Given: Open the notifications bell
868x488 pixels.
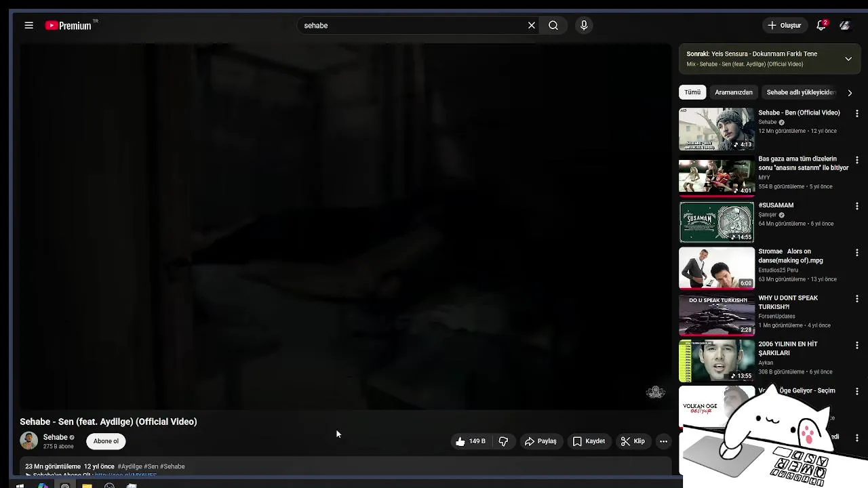Looking at the screenshot, I should coord(821,25).
